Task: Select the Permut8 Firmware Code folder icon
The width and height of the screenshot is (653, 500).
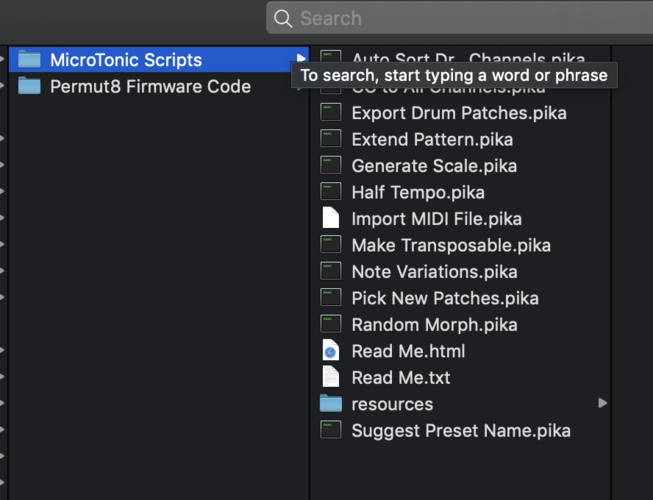Action: pyautogui.click(x=30, y=86)
